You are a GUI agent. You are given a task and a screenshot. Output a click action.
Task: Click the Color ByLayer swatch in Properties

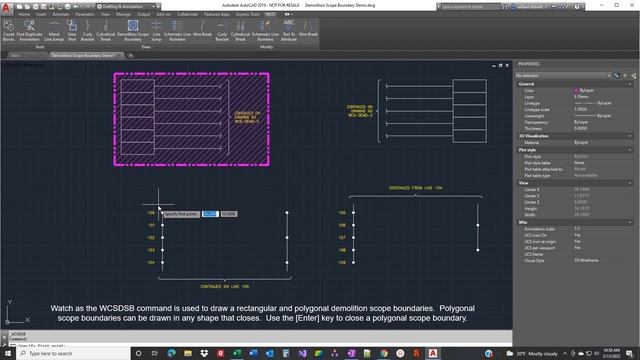coord(576,90)
